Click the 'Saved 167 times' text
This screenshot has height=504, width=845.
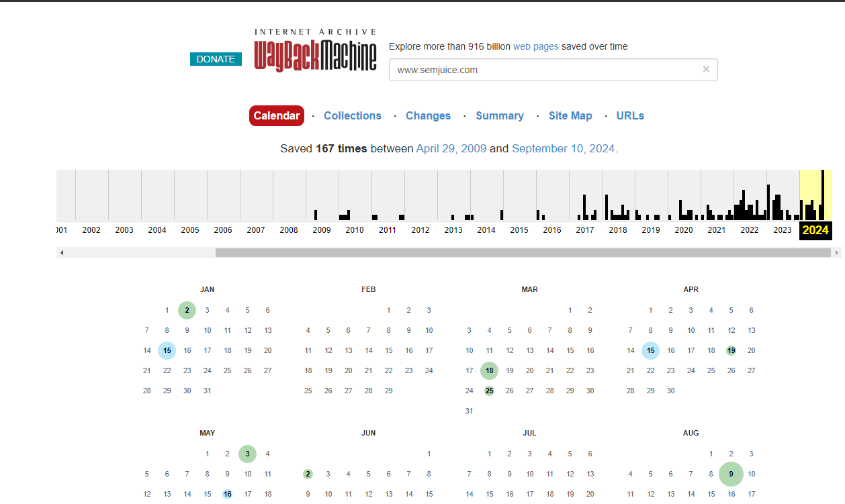(x=324, y=148)
